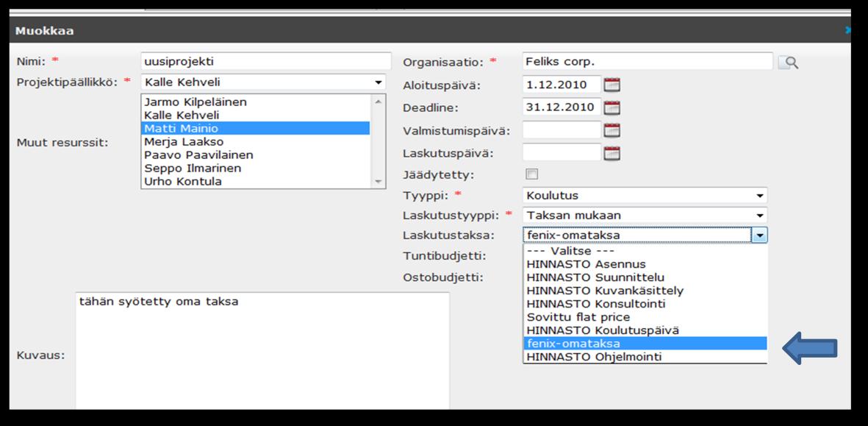Select Urho Kontula in resources list
This screenshot has width=868, height=426.
click(x=256, y=181)
